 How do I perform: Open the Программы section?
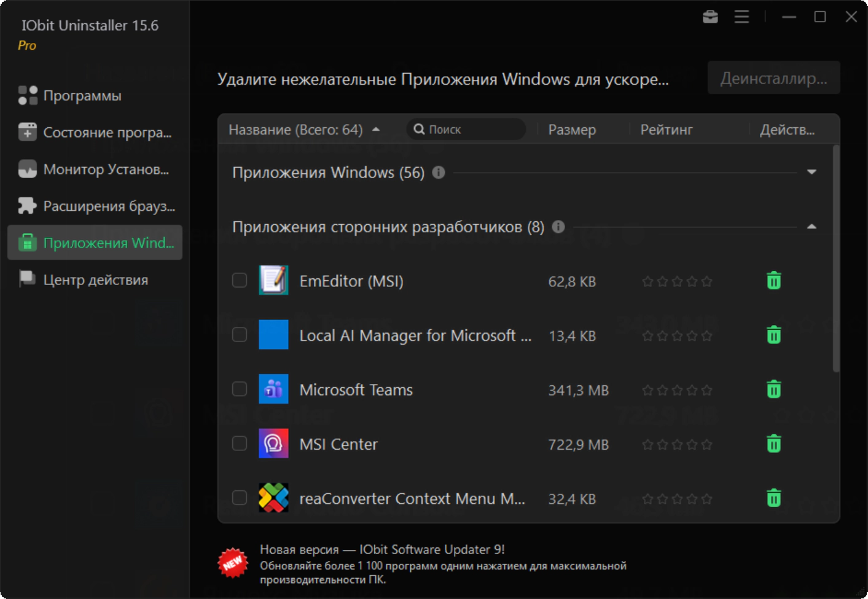click(x=95, y=95)
